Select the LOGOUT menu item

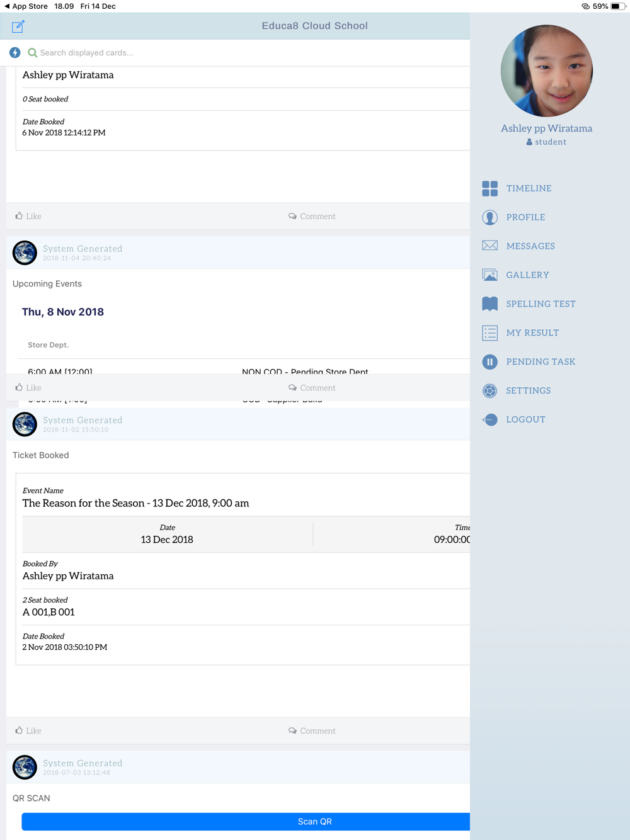pos(525,419)
